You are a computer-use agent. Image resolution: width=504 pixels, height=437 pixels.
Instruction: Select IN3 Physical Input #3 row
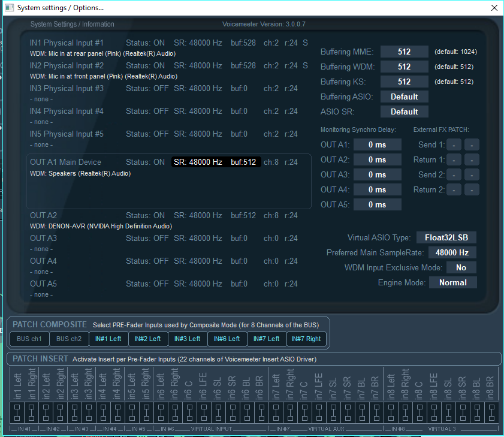click(165, 94)
